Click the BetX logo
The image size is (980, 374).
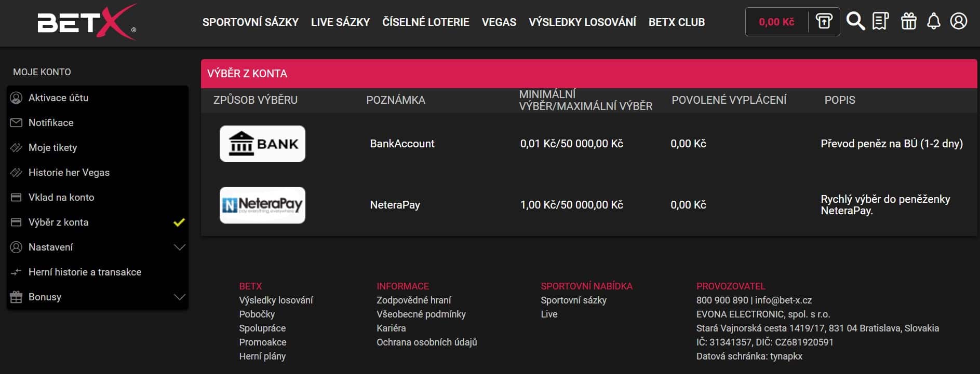87,22
